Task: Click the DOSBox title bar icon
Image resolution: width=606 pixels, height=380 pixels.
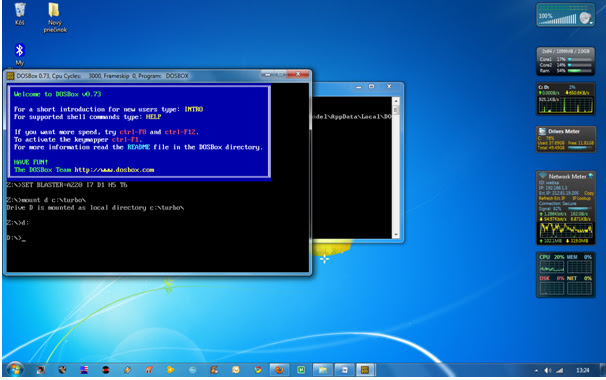Action: (x=10, y=76)
